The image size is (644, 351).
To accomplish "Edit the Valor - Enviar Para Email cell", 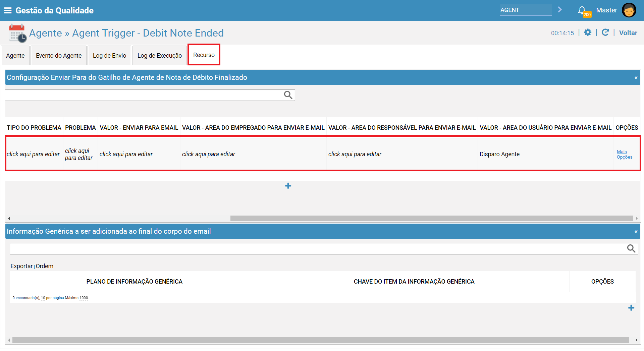I will click(126, 154).
